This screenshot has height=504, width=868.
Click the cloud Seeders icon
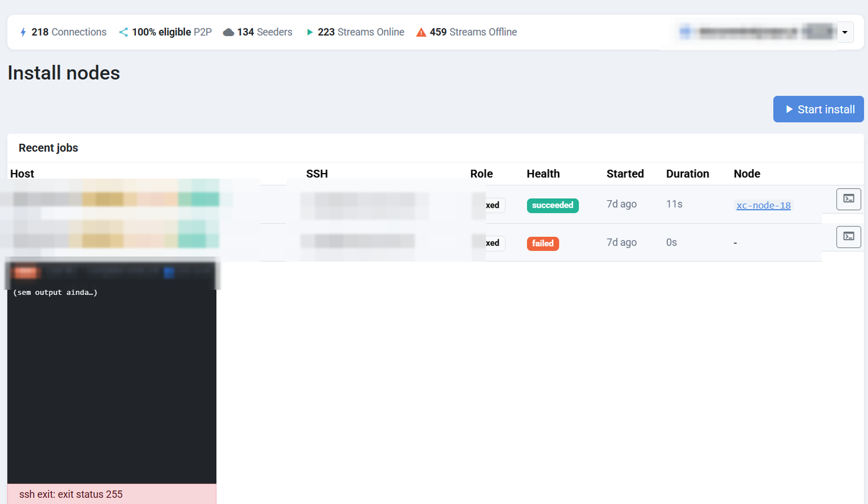pyautogui.click(x=229, y=32)
